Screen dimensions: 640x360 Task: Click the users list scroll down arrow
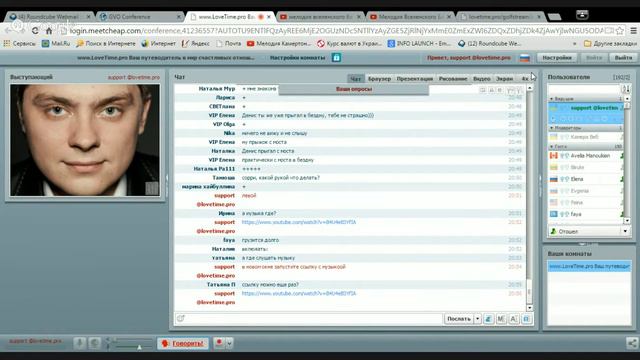click(x=627, y=220)
